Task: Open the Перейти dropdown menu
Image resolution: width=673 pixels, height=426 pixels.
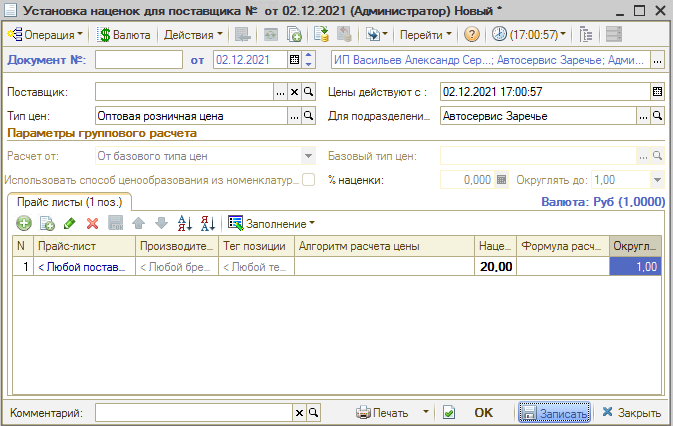Action: (x=425, y=34)
